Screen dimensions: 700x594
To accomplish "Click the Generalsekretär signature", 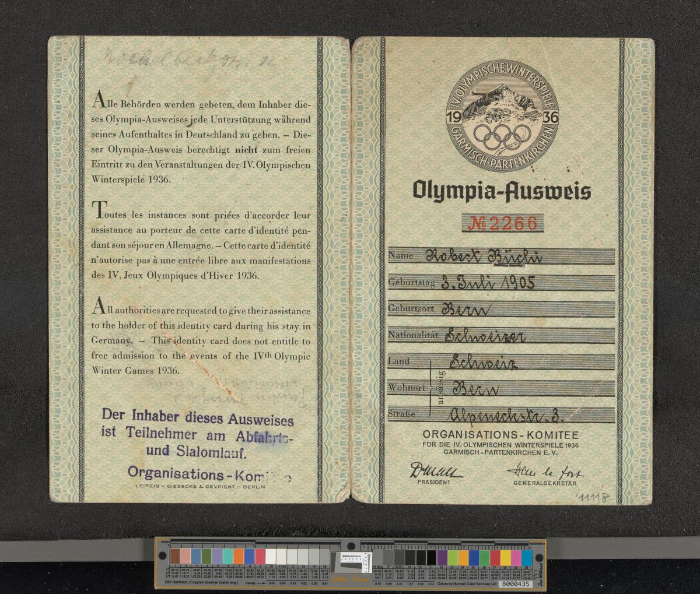I will coord(545,472).
